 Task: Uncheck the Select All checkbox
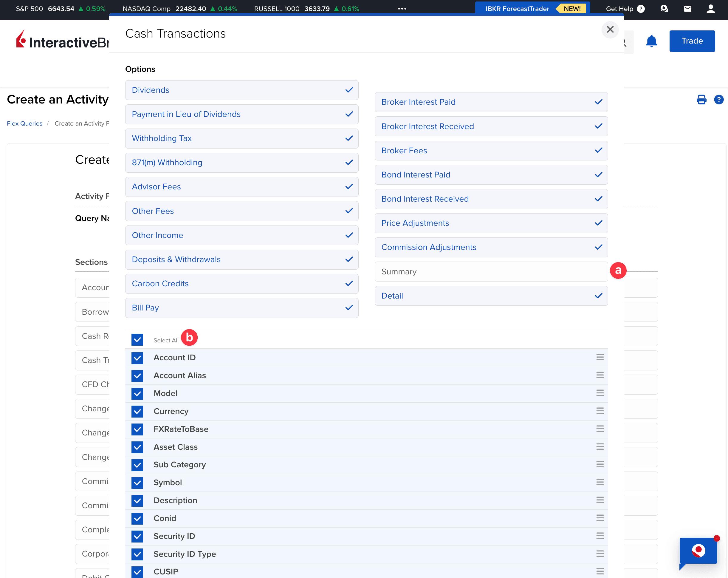coord(137,340)
